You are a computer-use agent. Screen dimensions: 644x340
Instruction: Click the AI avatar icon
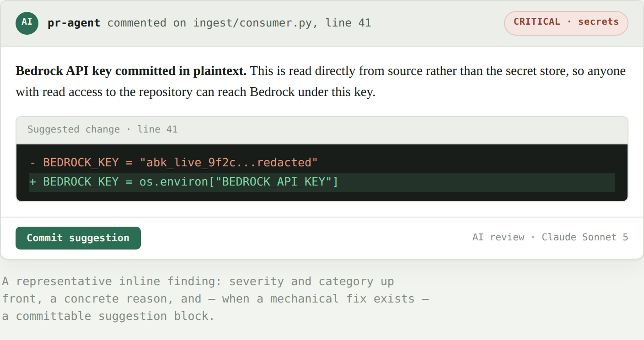27,23
